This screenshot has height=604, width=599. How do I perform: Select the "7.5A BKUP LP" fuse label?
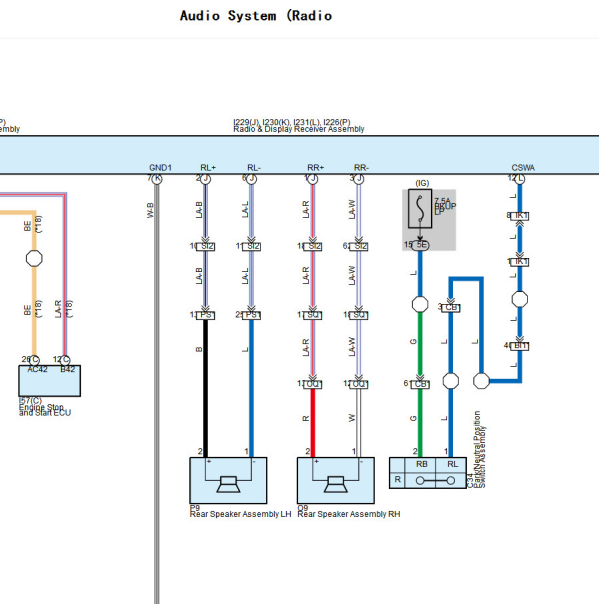445,206
